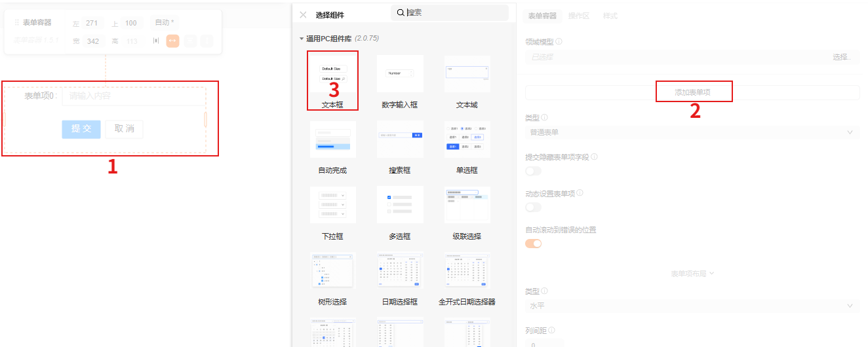Screen dimensions: 868x347
Task: Show info tooltip for 动态设置表单项
Action: [x=580, y=193]
